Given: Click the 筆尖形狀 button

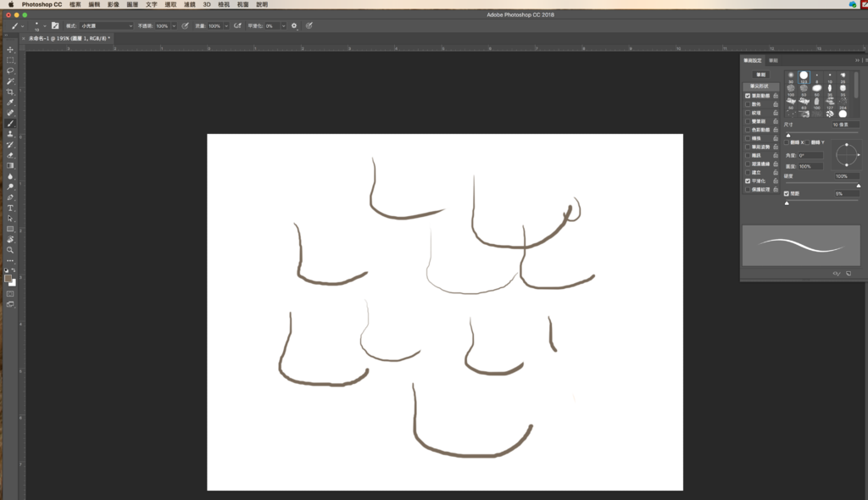Looking at the screenshot, I should (x=760, y=86).
